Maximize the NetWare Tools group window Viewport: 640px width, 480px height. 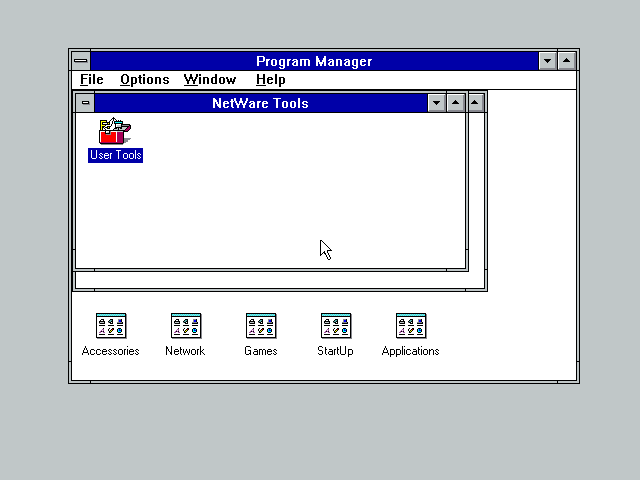456,103
